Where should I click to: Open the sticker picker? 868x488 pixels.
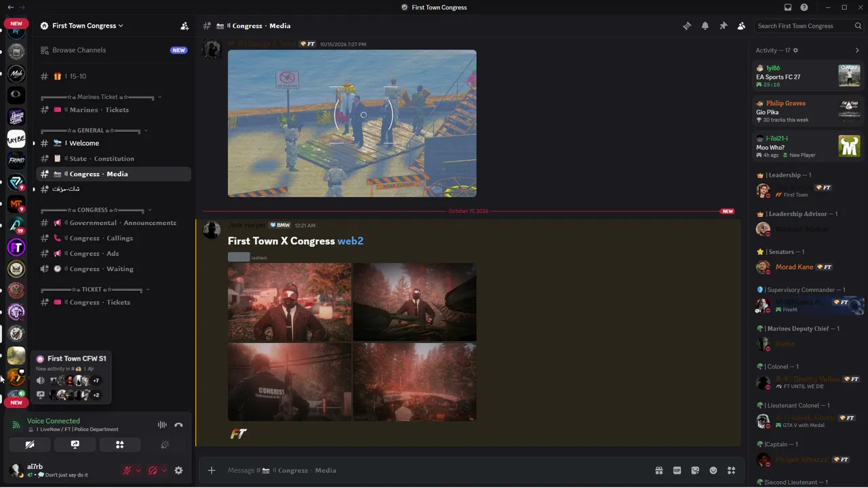pos(695,470)
